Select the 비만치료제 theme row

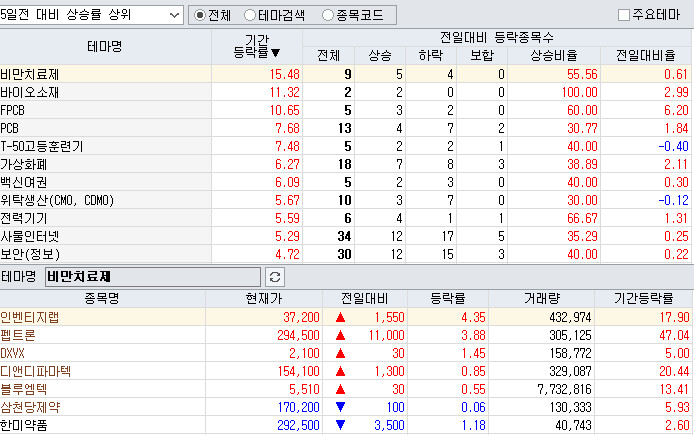[x=345, y=74]
